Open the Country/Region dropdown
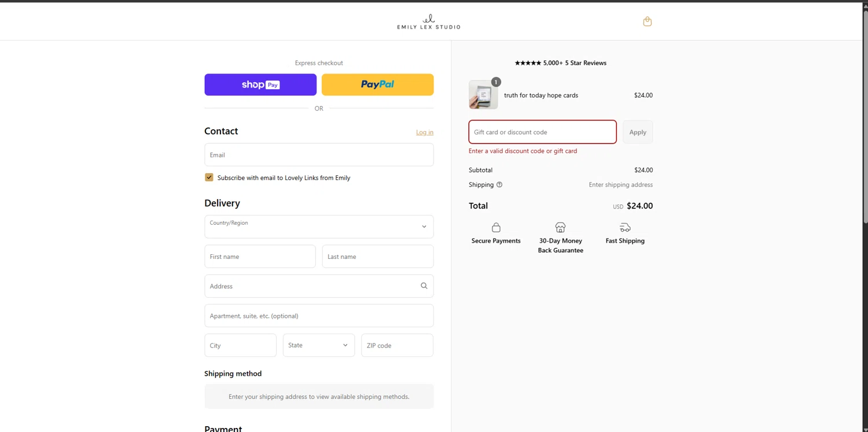Image resolution: width=868 pixels, height=432 pixels. (x=319, y=226)
